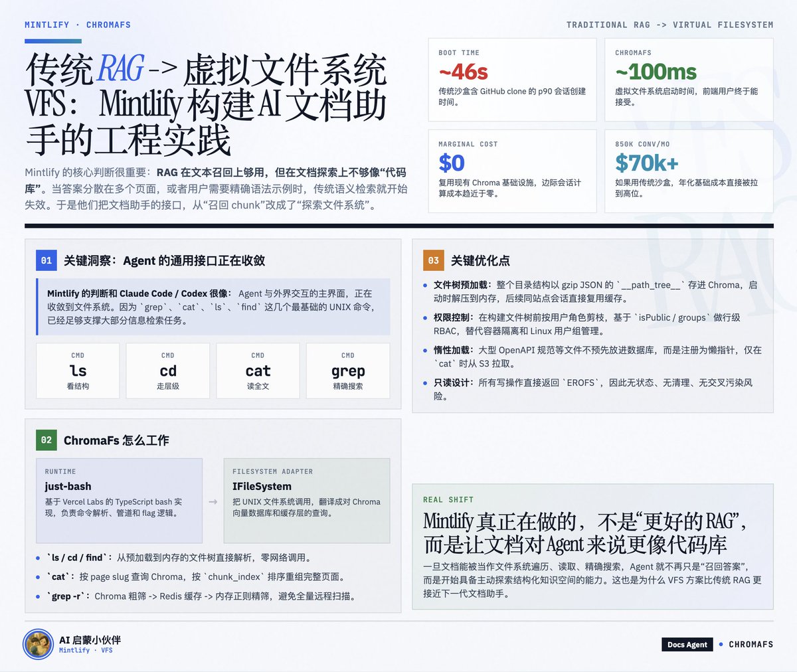The image size is (797, 672).
Task: Click the MINTLIFY · CHROMAFS header label
Action: point(78,25)
